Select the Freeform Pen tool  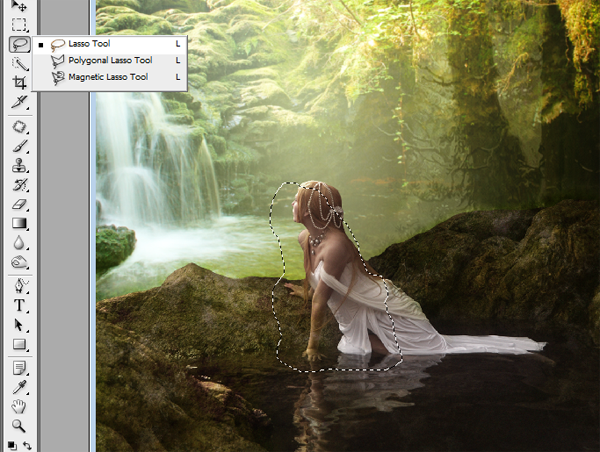click(19, 286)
